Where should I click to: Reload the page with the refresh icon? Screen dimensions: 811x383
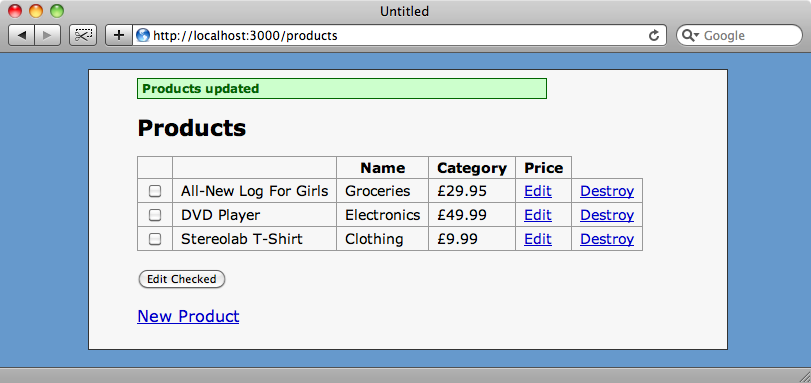point(654,35)
